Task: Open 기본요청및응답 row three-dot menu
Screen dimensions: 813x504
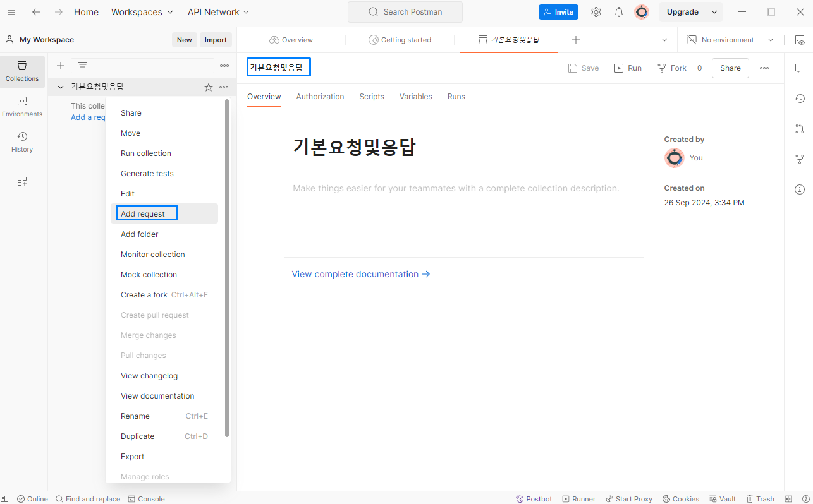Action: [x=224, y=87]
